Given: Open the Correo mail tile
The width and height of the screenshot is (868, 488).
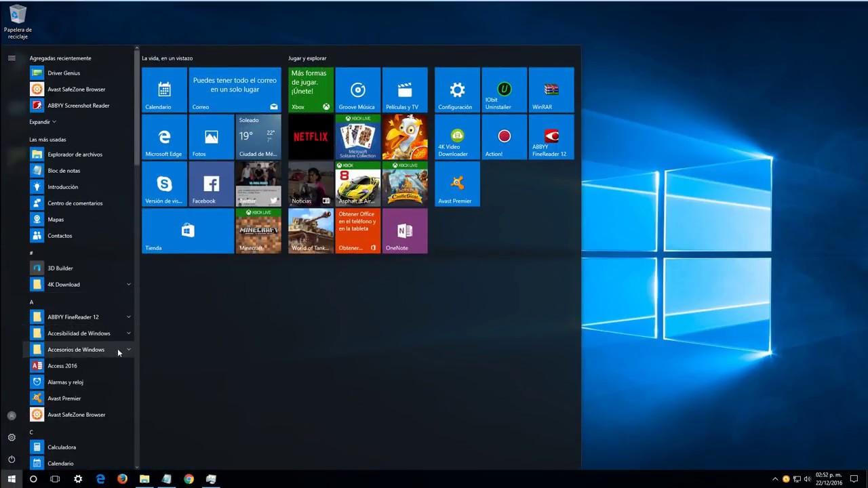Looking at the screenshot, I should tap(235, 89).
